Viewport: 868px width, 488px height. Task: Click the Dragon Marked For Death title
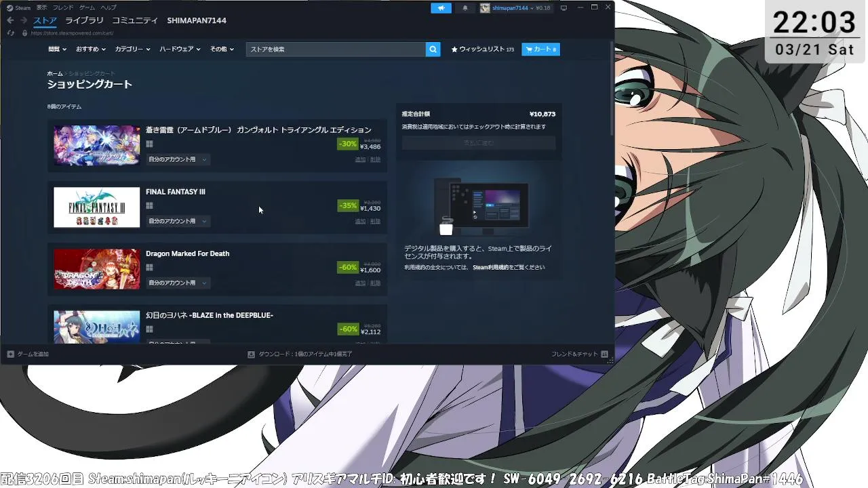187,253
